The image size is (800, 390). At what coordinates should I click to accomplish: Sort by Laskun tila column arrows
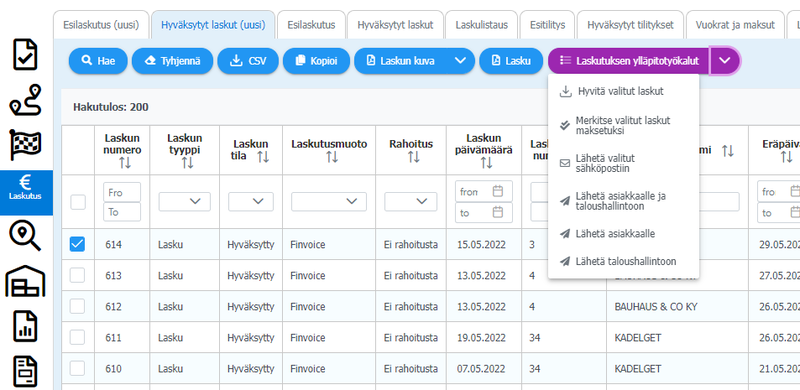pos(263,157)
